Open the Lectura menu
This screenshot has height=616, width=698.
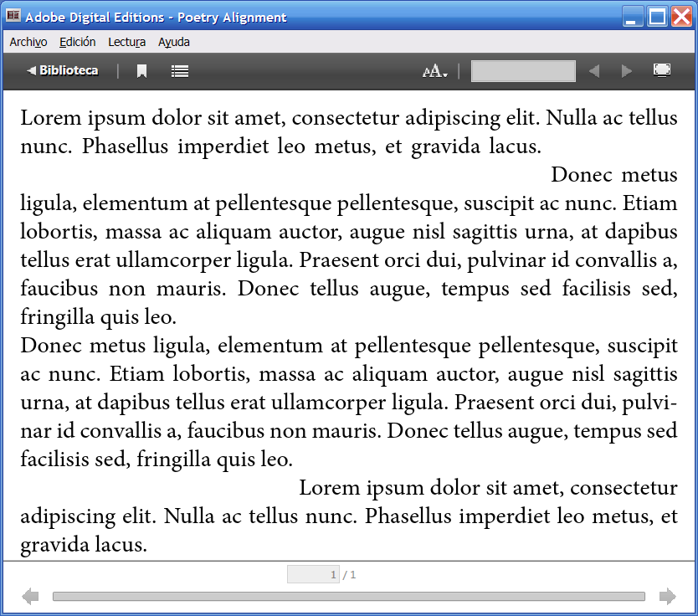(127, 42)
